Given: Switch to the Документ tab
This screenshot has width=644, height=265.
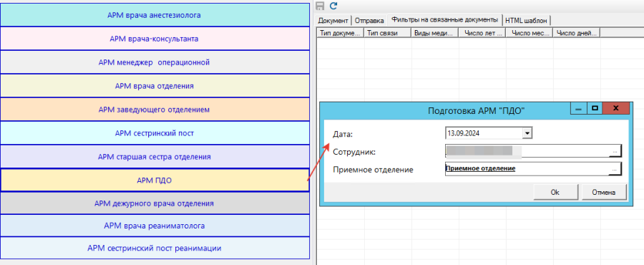Looking at the screenshot, I should coord(333,21).
